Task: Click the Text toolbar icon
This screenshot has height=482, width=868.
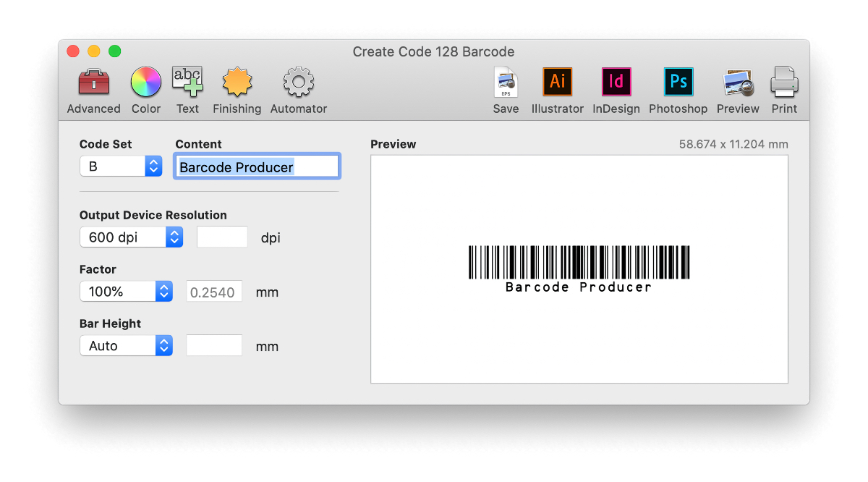Action: [187, 82]
